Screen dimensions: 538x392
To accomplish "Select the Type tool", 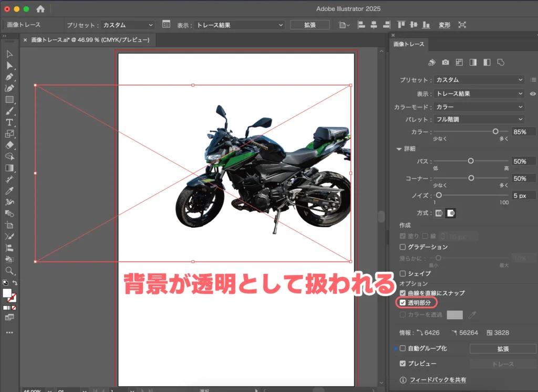I will [9, 122].
